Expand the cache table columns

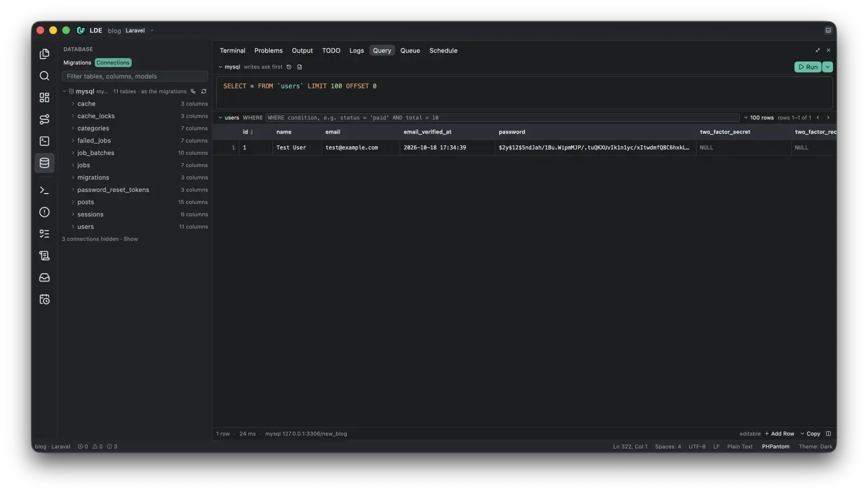73,104
